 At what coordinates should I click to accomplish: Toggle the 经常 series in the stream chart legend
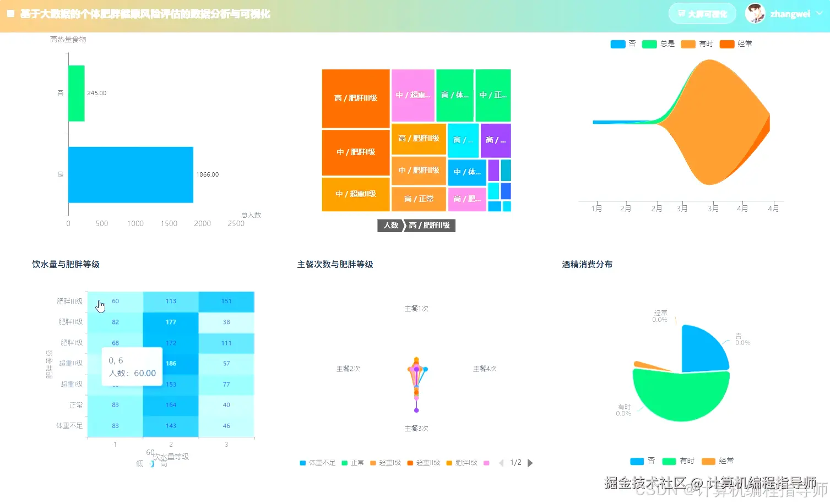(736, 44)
